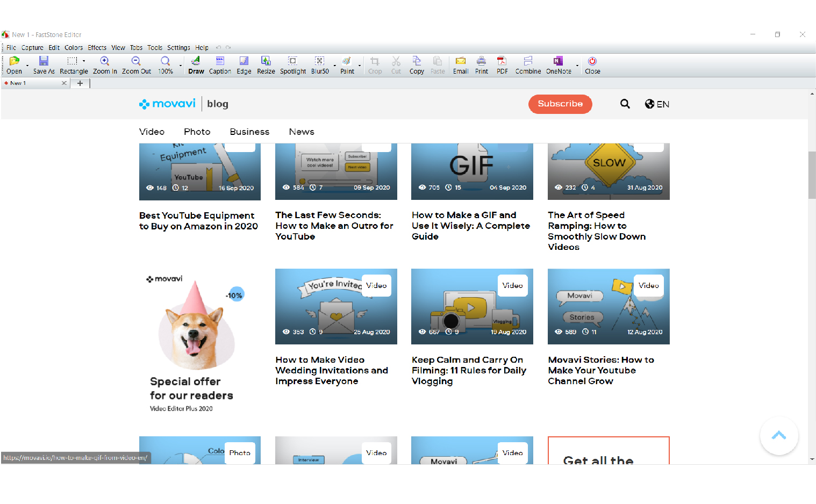Open the Capture menu
Screen dimensions: 816x504
coord(32,48)
